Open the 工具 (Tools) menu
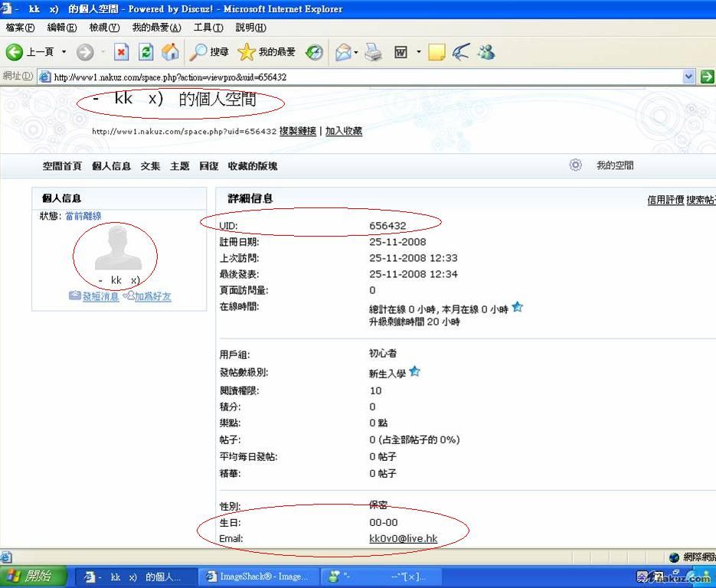 coord(208,28)
